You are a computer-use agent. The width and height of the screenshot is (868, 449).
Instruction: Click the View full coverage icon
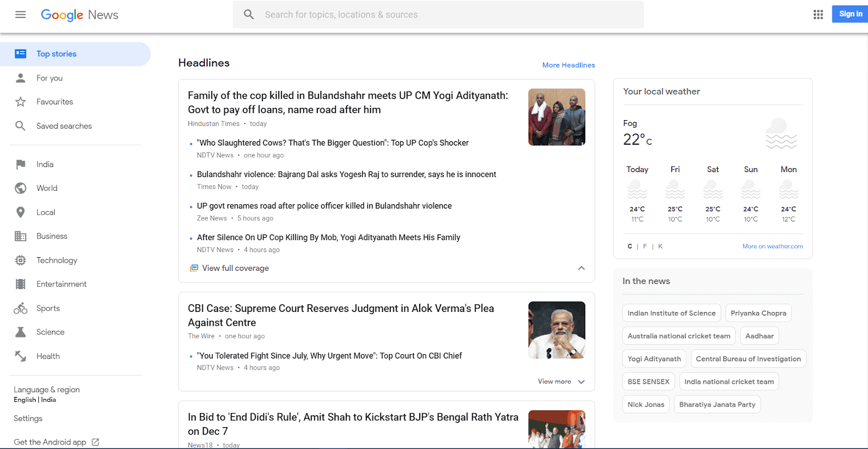tap(194, 268)
